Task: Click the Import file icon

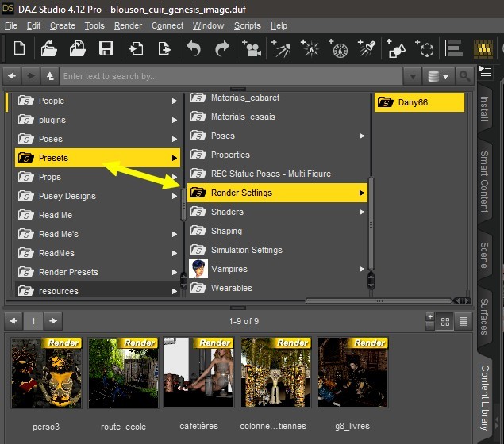Action: tap(136, 49)
